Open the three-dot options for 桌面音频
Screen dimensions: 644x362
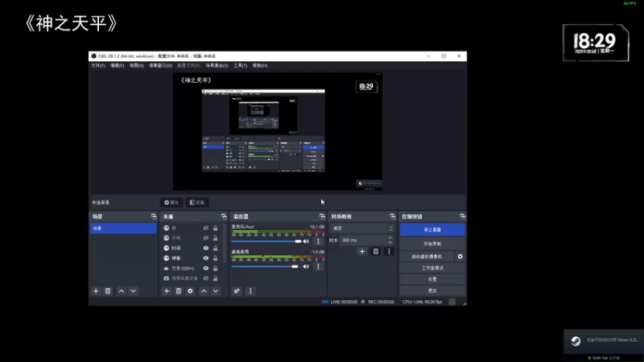coord(318,266)
